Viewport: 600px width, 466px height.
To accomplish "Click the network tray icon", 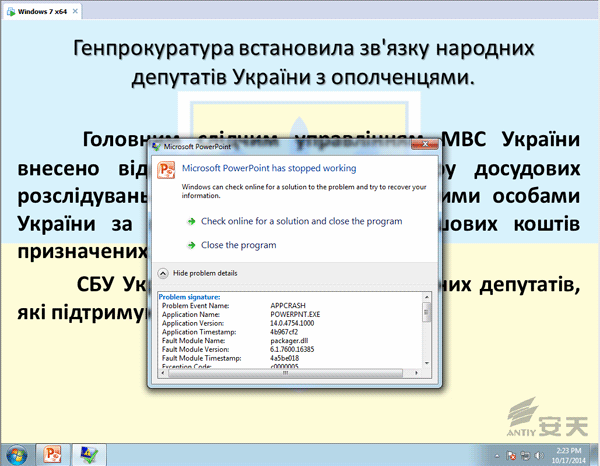I will (x=525, y=455).
